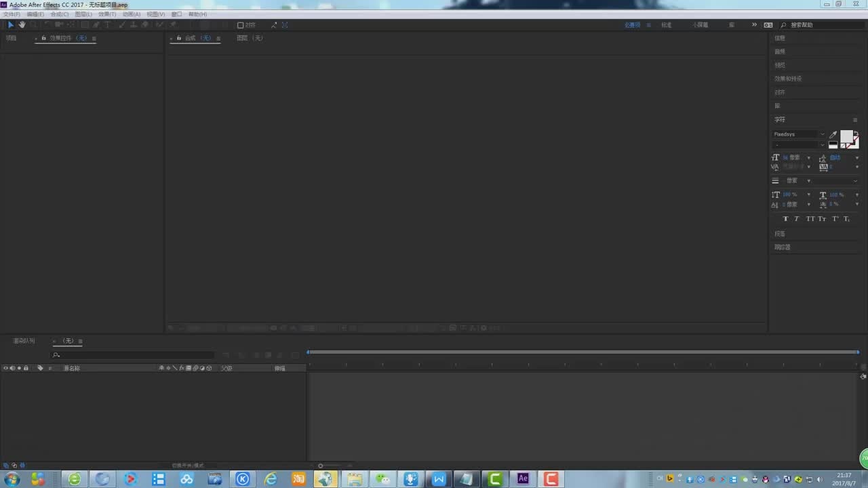This screenshot has height=488, width=868.
Task: Open the 合成(C) menu
Action: tap(60, 14)
